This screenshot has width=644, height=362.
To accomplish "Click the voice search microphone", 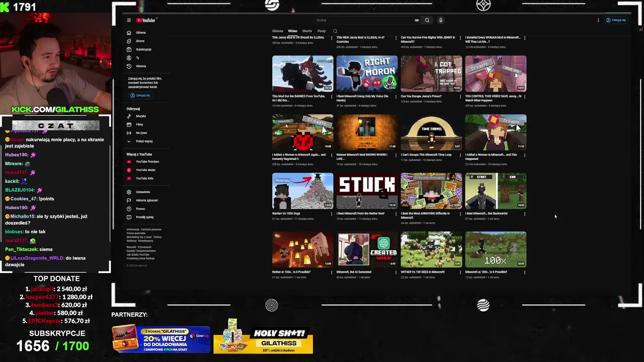I will [x=441, y=20].
